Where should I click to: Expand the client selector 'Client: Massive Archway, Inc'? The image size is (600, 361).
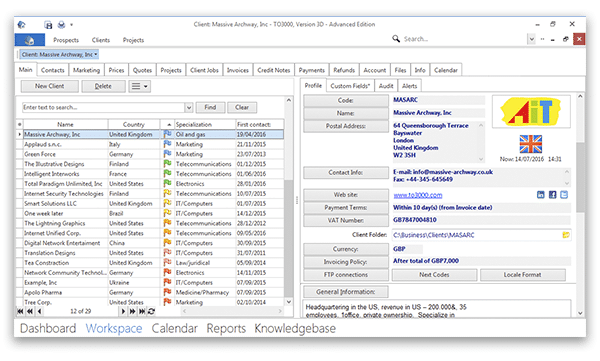coord(59,54)
